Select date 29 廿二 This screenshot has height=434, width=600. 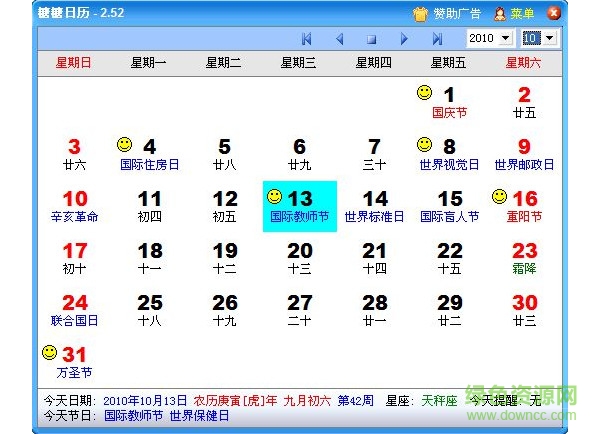click(x=449, y=311)
